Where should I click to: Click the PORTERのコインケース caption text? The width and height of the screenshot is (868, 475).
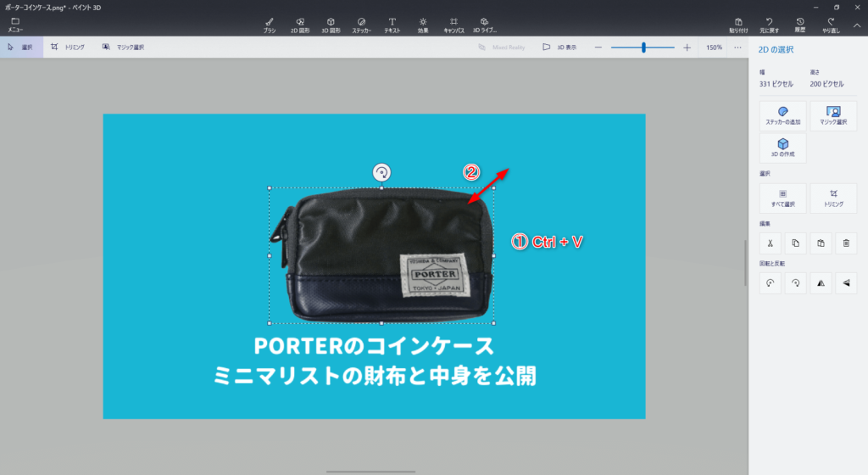pos(374,347)
